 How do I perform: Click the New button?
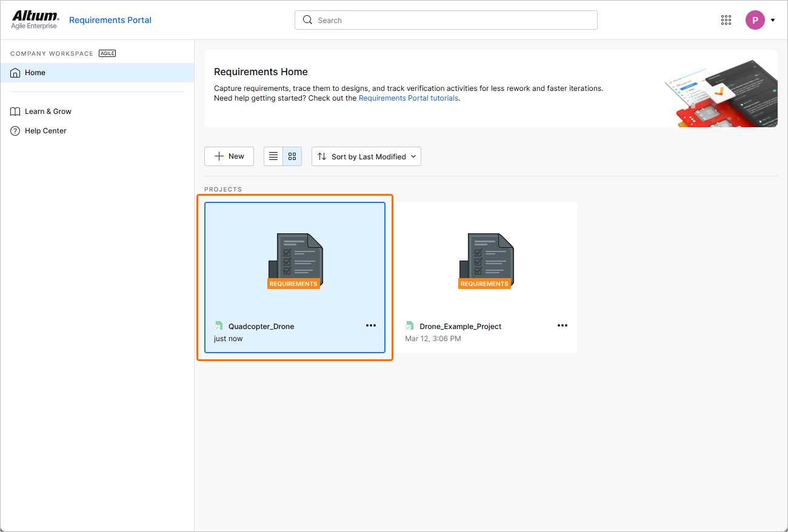pos(229,156)
